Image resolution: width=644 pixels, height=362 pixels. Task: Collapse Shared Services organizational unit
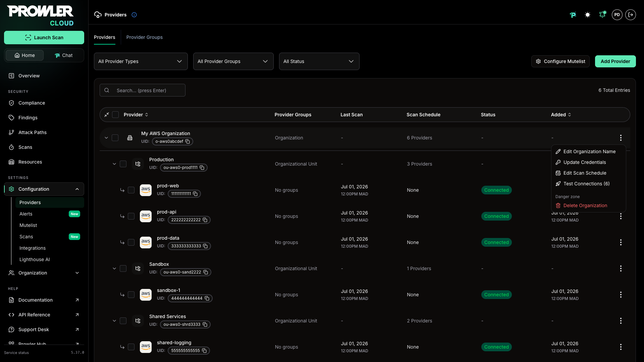pyautogui.click(x=114, y=321)
